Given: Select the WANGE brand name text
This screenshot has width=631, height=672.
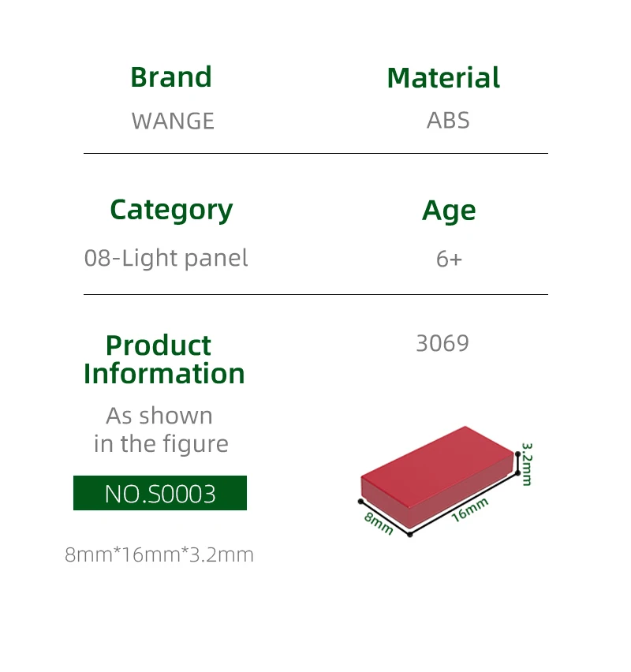Looking at the screenshot, I should pos(173,121).
